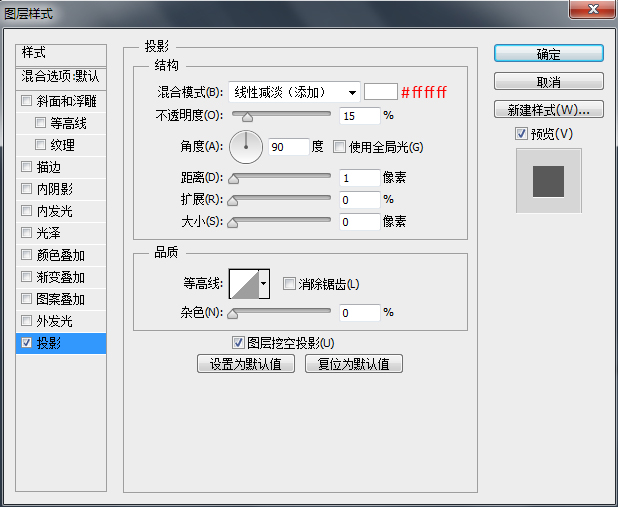Confirm with the 确定 button
This screenshot has width=618, height=507.
point(549,53)
